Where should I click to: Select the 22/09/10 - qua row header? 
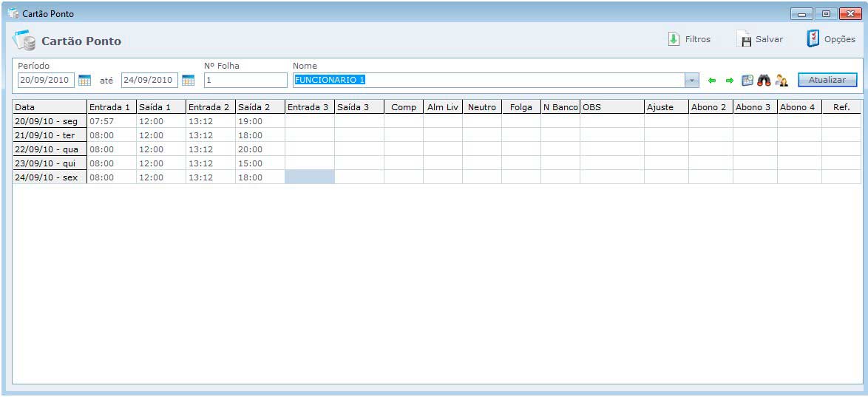coord(50,149)
